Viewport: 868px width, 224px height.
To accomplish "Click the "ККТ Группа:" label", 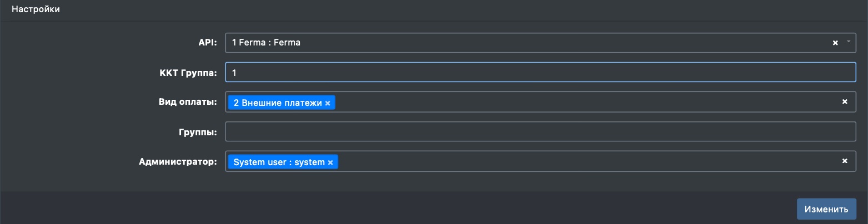I will [189, 72].
